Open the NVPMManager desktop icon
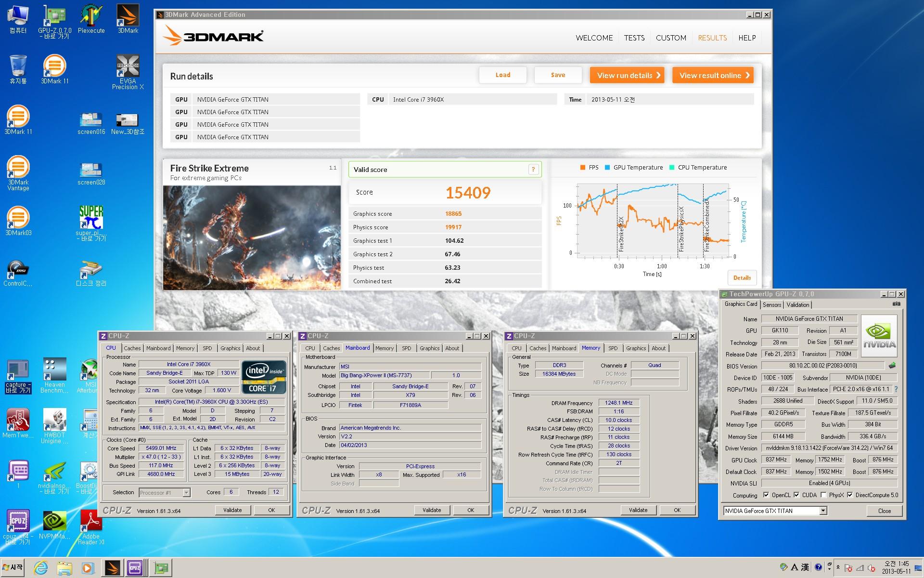Screen dimensions: 924x578 pos(54,525)
